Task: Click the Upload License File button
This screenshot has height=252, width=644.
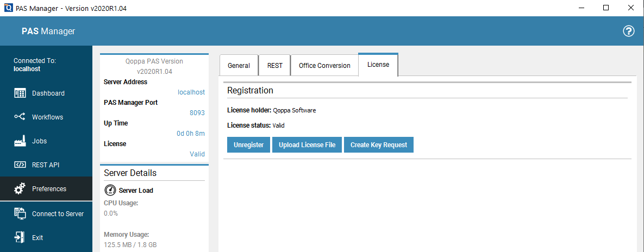Action: click(307, 145)
